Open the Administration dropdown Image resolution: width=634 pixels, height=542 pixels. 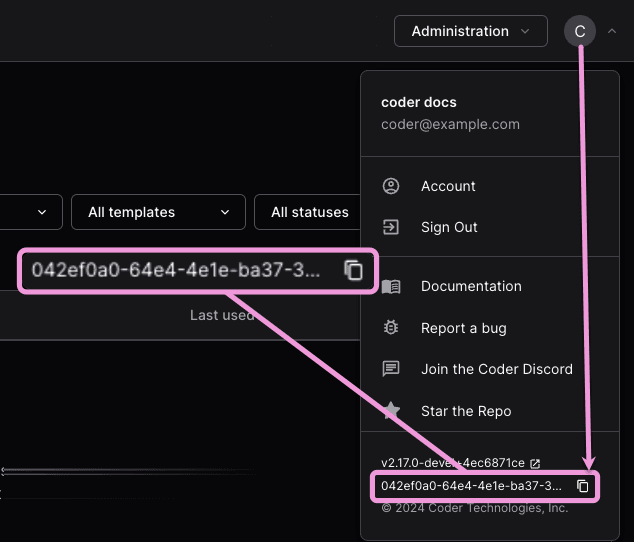pos(471,31)
